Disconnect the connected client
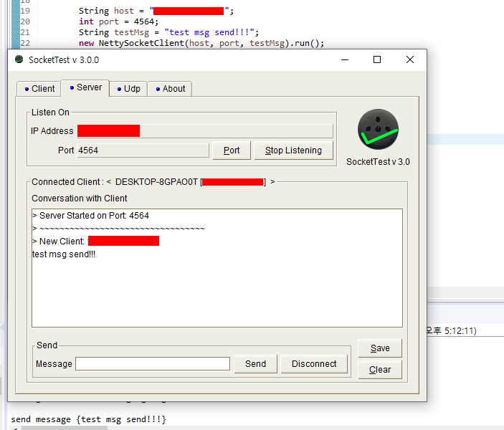Screen dimensions: 504x430 tap(314, 364)
